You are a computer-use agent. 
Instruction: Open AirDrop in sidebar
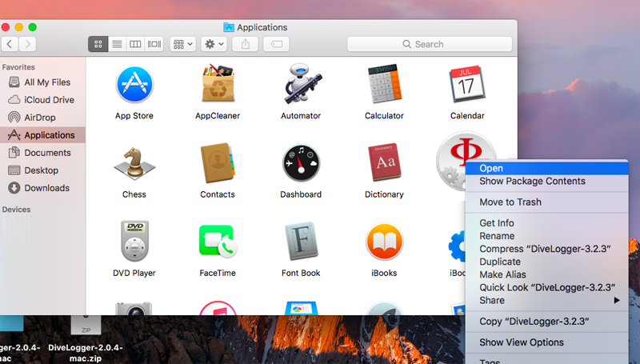[42, 118]
